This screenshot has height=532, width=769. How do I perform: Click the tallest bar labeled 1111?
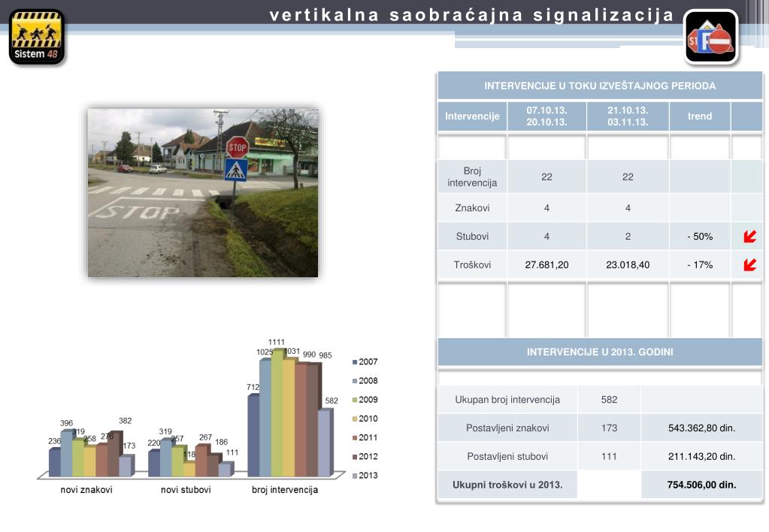click(277, 413)
